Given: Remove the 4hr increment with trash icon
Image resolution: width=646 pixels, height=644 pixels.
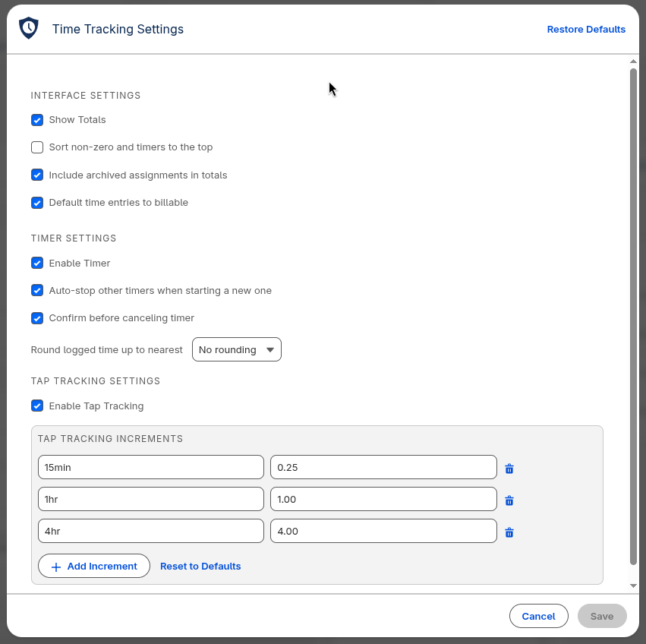Looking at the screenshot, I should (509, 532).
